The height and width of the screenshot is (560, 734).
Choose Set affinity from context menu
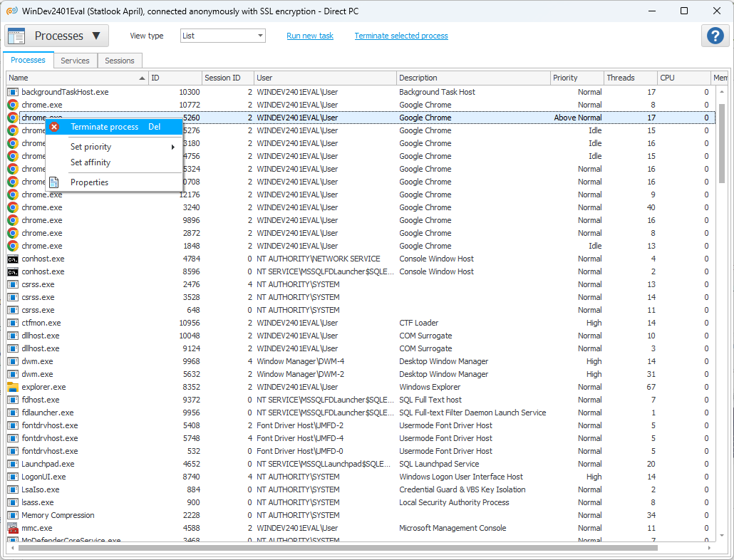click(x=91, y=162)
